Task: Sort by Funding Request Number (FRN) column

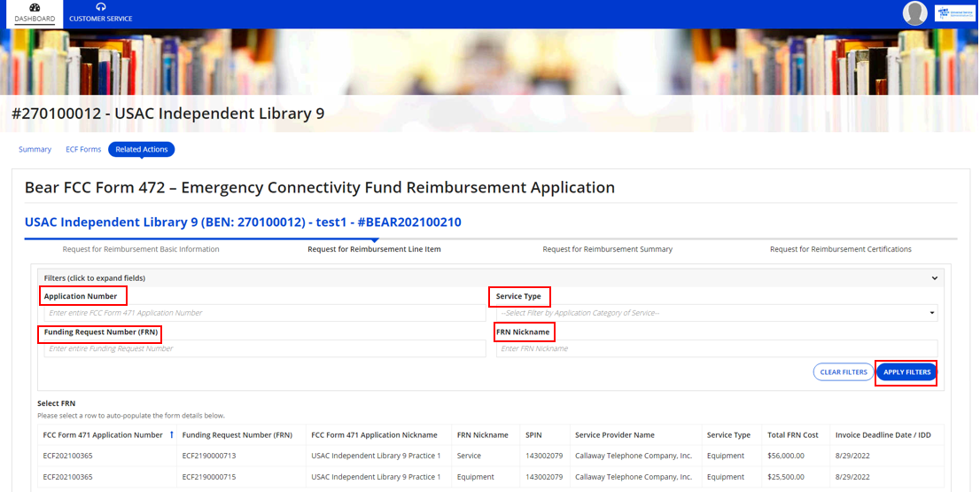Action: (x=237, y=435)
